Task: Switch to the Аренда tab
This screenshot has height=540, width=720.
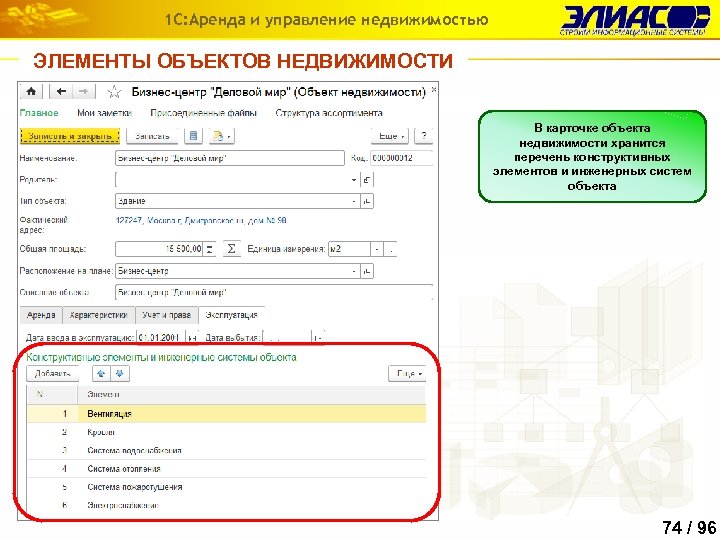Action: (41, 315)
